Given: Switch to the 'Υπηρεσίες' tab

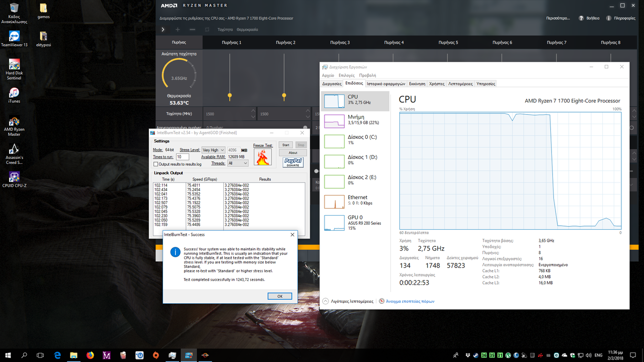Looking at the screenshot, I should pyautogui.click(x=486, y=84).
